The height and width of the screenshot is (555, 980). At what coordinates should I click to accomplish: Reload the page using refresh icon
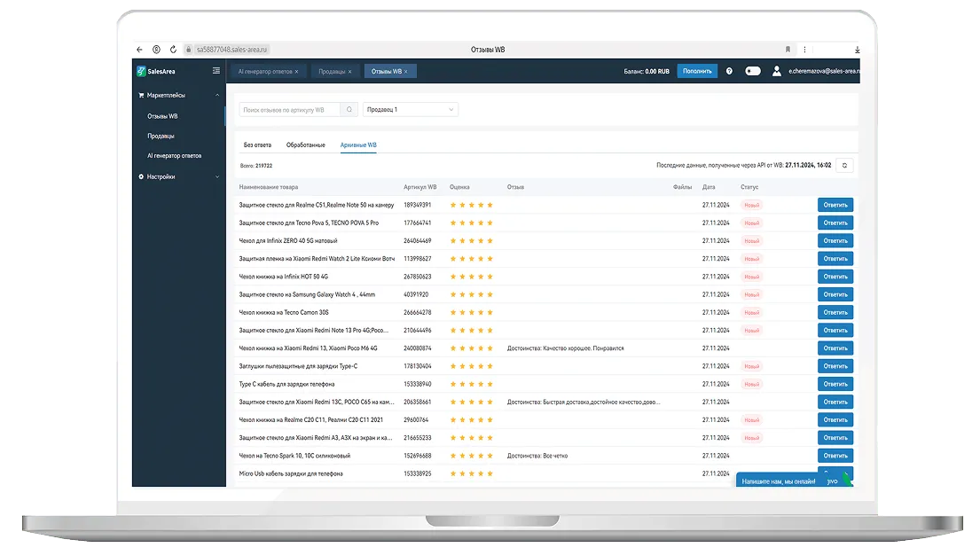coord(173,50)
